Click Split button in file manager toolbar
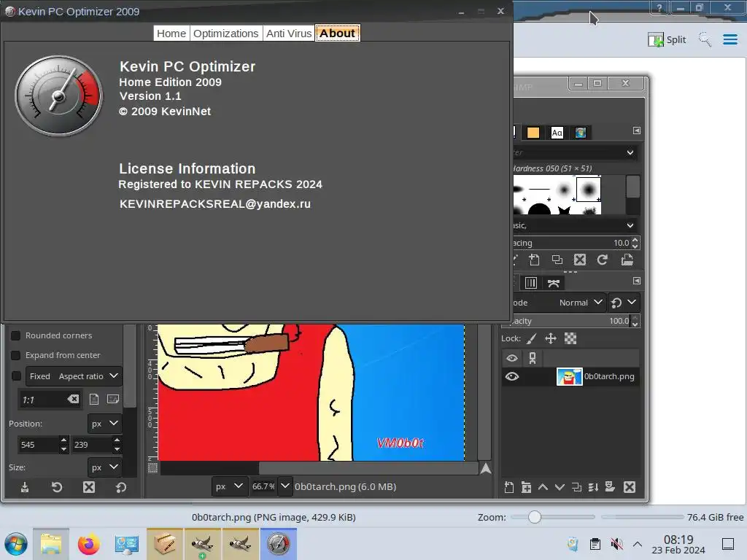Image resolution: width=747 pixels, height=560 pixels. pyautogui.click(x=667, y=39)
